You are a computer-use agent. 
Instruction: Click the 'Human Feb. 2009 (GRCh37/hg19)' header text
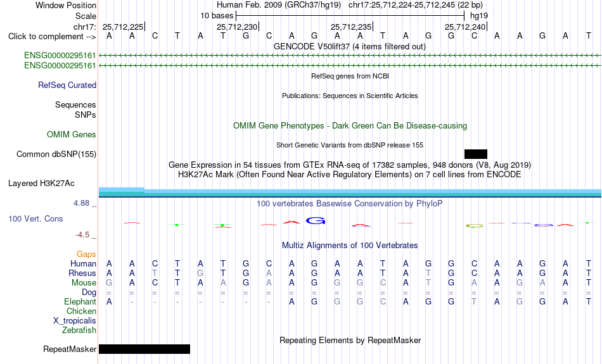point(279,5)
